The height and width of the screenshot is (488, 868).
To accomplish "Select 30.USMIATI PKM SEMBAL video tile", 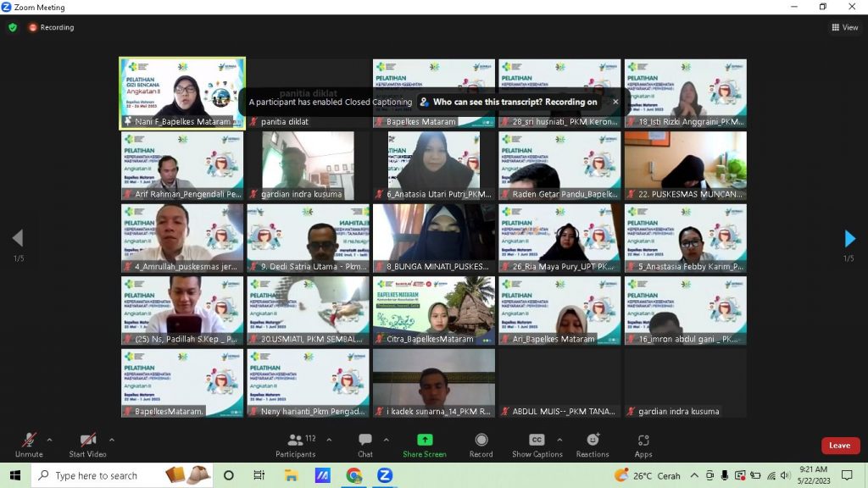I will (309, 310).
